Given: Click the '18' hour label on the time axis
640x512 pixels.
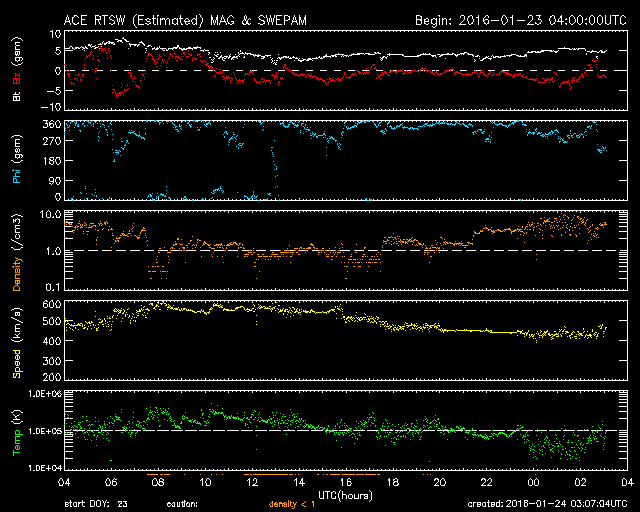Looking at the screenshot, I should pyautogui.click(x=393, y=482).
